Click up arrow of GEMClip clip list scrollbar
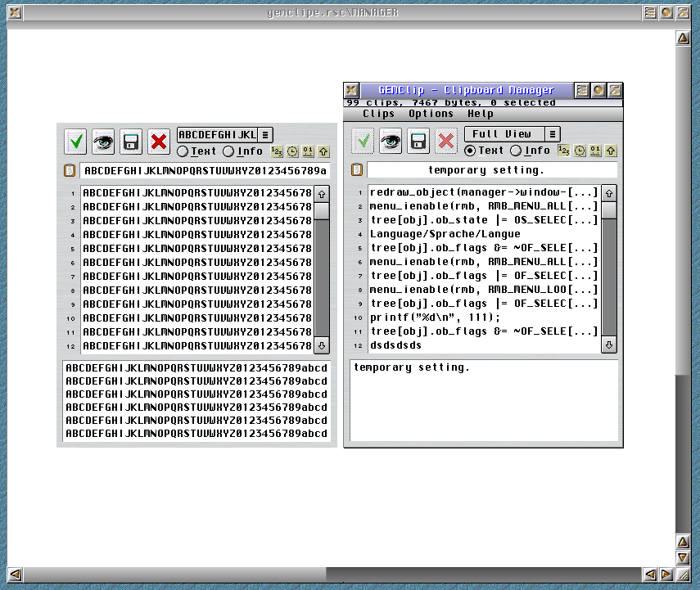Image resolution: width=700 pixels, height=590 pixels. [x=609, y=193]
